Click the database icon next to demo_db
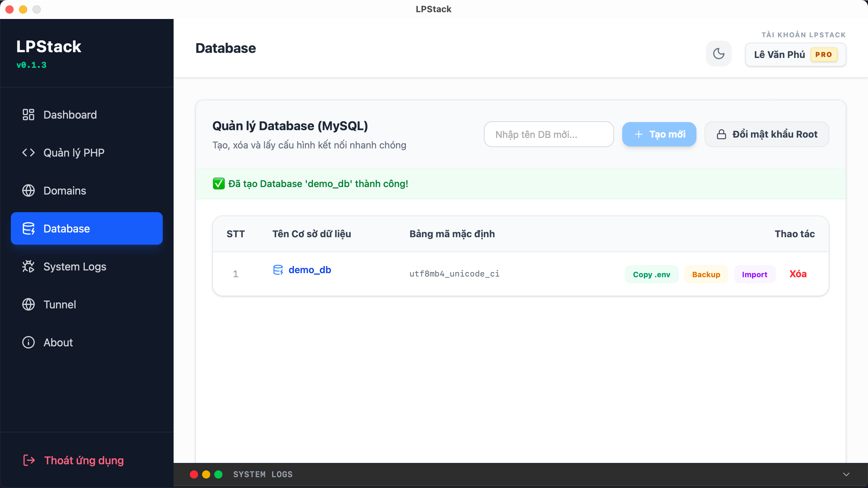Image resolution: width=868 pixels, height=488 pixels. point(278,270)
